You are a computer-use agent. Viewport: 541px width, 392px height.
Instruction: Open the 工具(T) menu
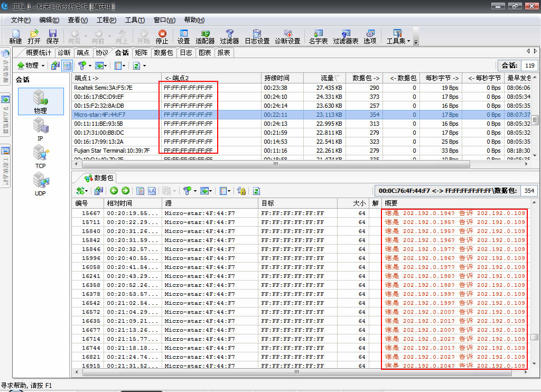[x=135, y=20]
